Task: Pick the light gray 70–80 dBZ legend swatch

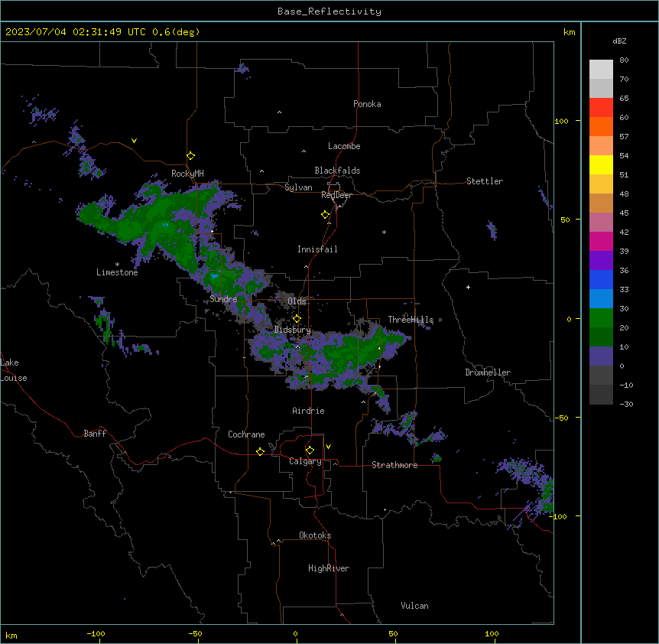Action: [x=601, y=70]
